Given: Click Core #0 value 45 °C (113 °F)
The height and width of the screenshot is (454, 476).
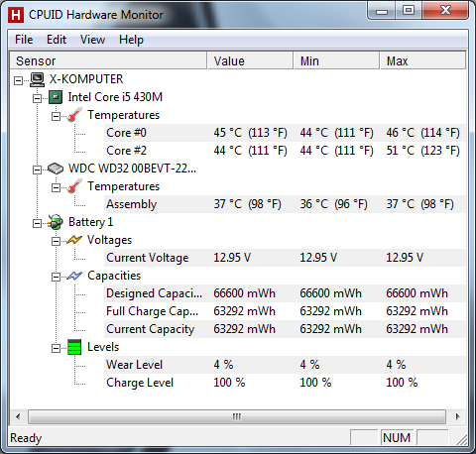Looking at the screenshot, I should (x=250, y=133).
